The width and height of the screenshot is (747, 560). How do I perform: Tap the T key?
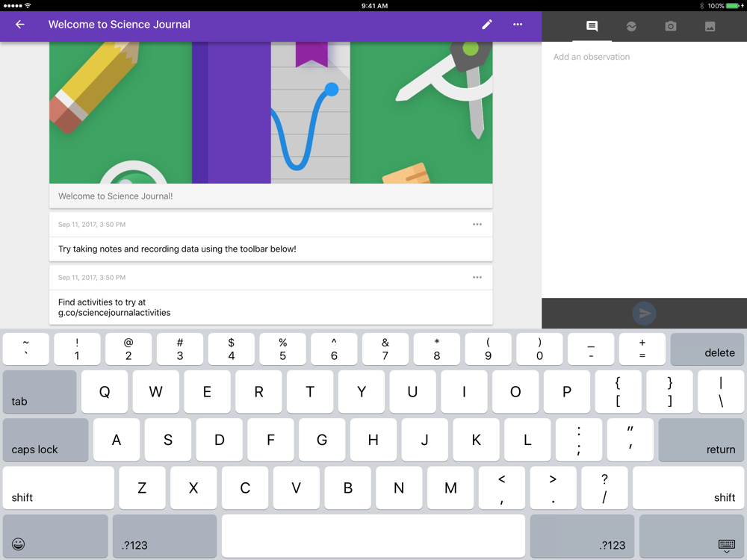310,392
